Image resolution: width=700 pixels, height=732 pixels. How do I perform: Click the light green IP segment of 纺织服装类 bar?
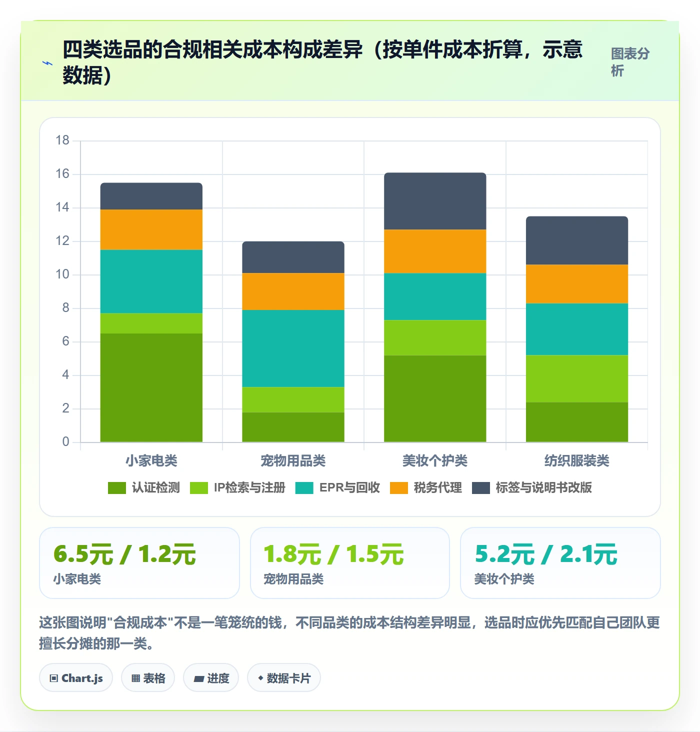pyautogui.click(x=577, y=378)
